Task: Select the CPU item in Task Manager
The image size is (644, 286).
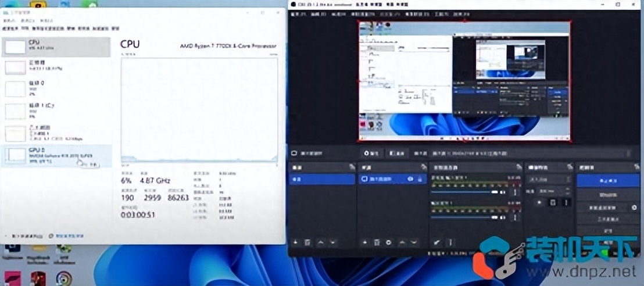Action: point(56,47)
